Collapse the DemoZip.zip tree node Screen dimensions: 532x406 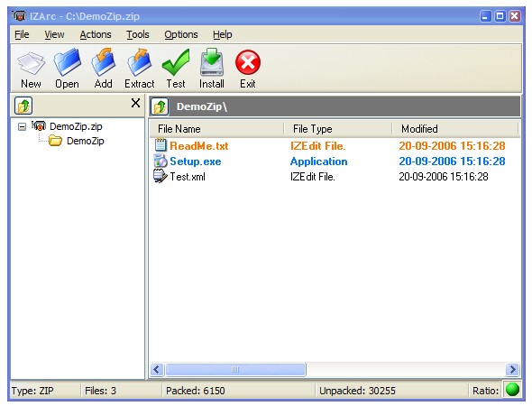(22, 127)
